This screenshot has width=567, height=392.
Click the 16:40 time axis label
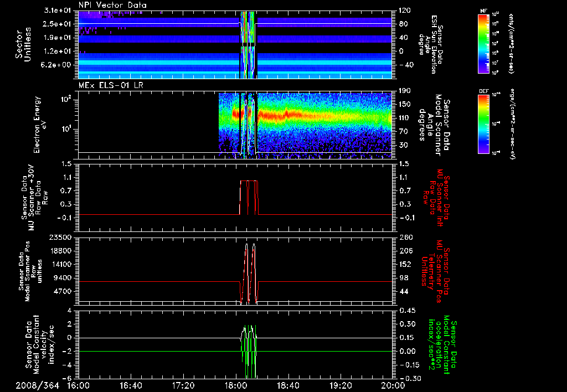131,385
